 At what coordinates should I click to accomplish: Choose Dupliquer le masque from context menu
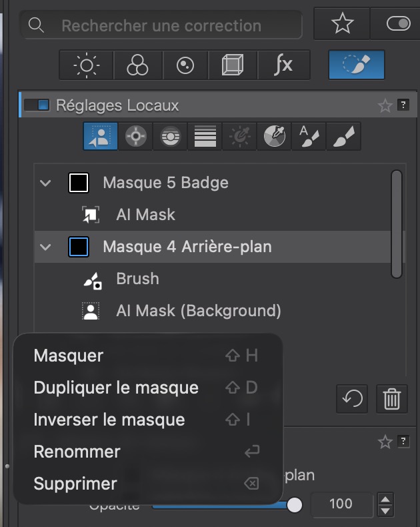[x=116, y=388]
